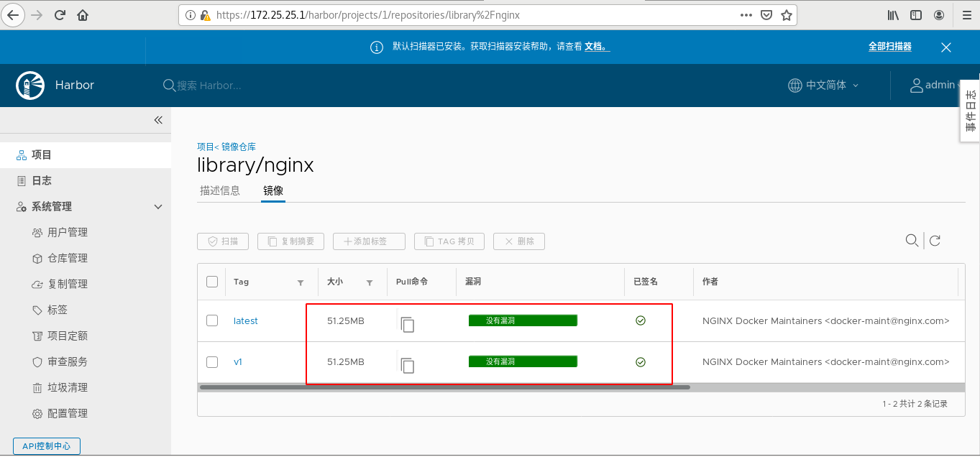Viewport: 980px width, 457px height.
Task: Switch to the 镜像 tab
Action: (x=273, y=190)
